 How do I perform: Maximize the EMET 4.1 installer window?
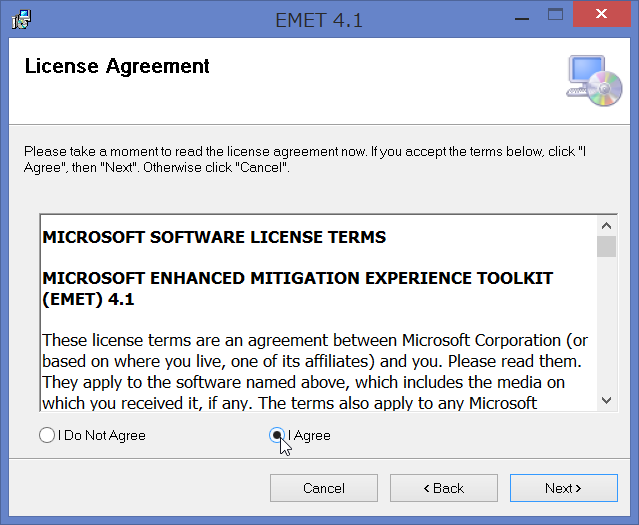point(555,15)
